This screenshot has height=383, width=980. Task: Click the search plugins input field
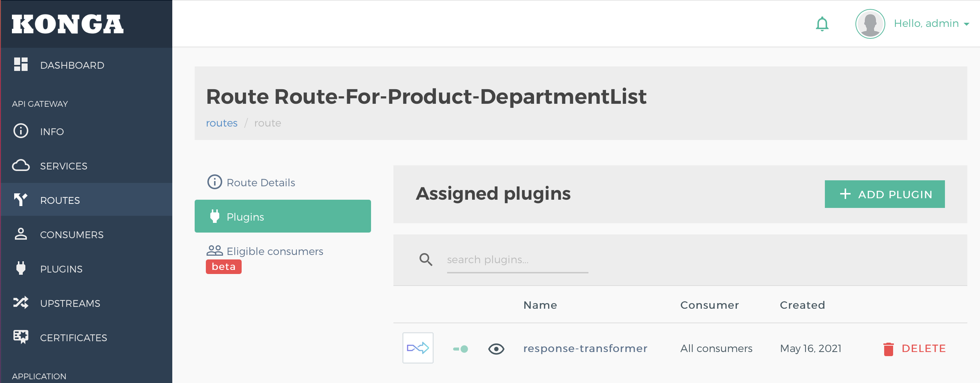pyautogui.click(x=517, y=260)
